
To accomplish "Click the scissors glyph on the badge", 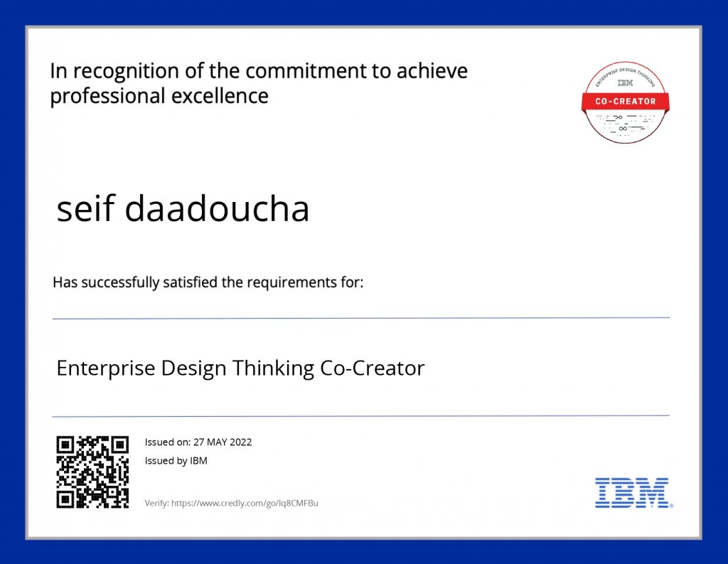I will click(x=617, y=117).
